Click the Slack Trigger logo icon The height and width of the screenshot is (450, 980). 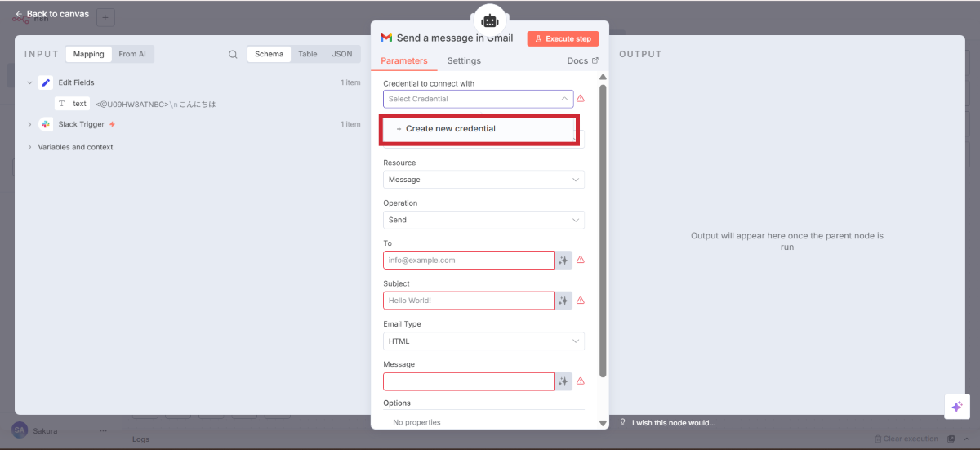pyautogui.click(x=46, y=124)
